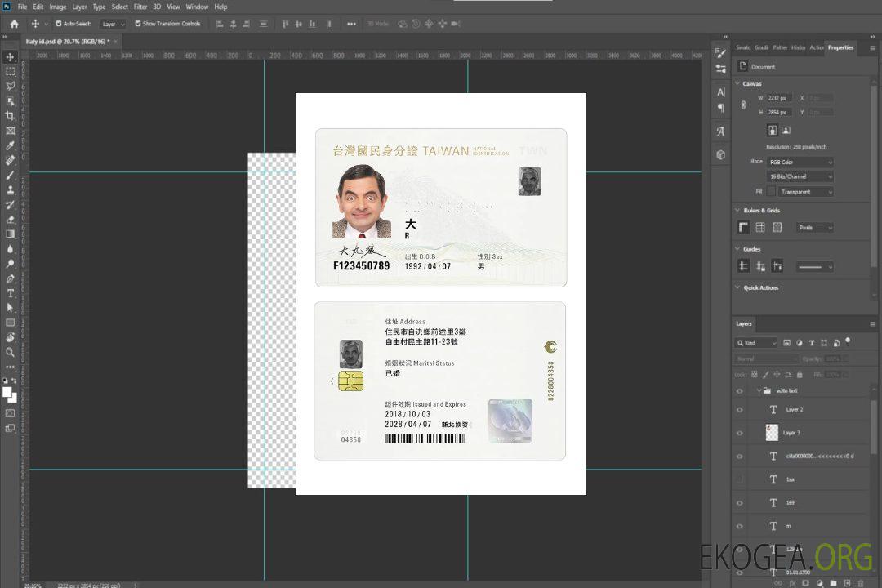Select the Lasso tool
The image size is (882, 588).
(x=11, y=86)
